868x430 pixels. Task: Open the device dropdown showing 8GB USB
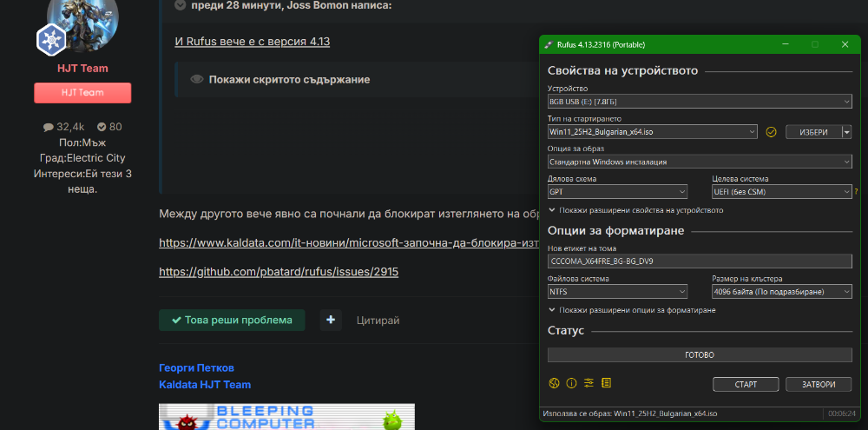pyautogui.click(x=700, y=102)
